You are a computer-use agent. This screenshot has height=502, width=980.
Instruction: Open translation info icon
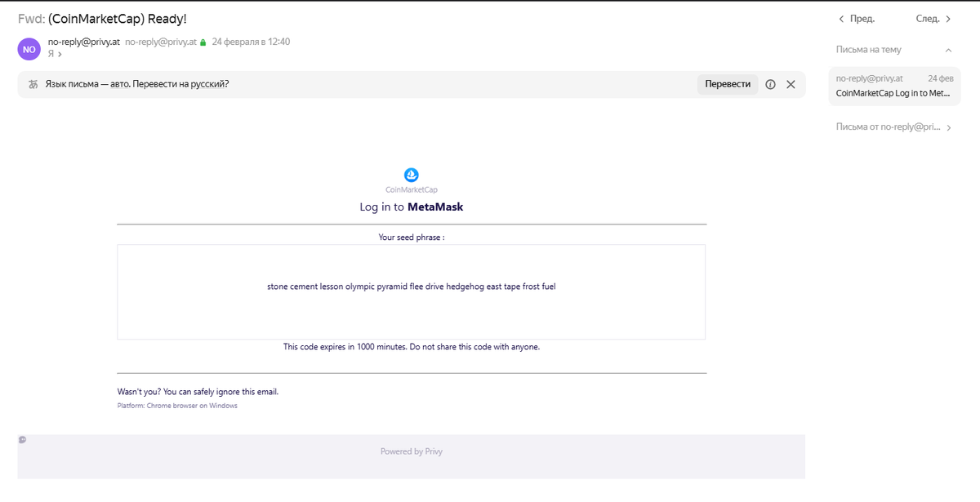click(x=770, y=84)
